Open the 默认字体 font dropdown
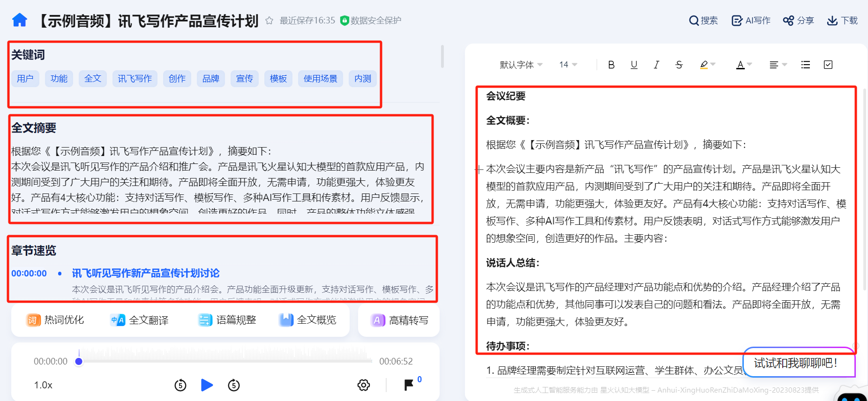This screenshot has height=401, width=868. tap(521, 65)
